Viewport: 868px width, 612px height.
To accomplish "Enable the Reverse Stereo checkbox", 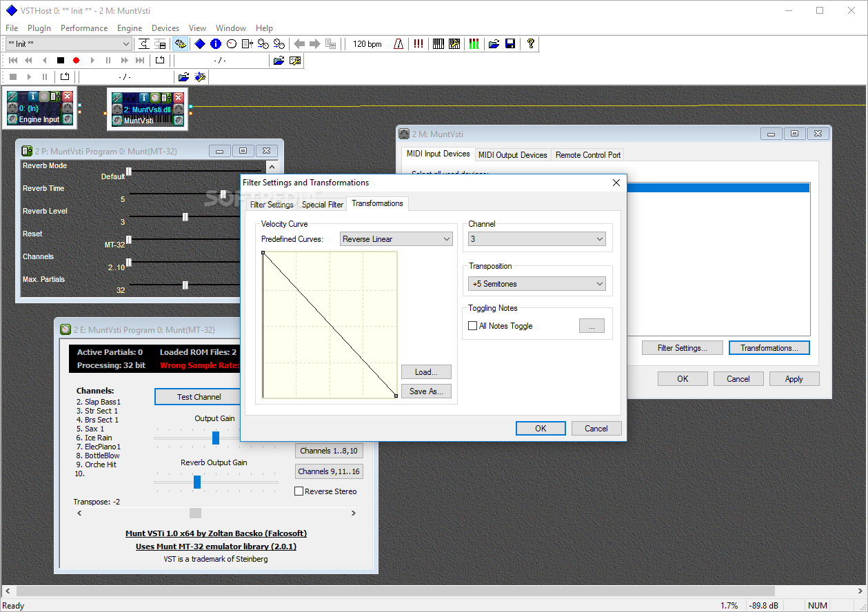I will click(299, 491).
